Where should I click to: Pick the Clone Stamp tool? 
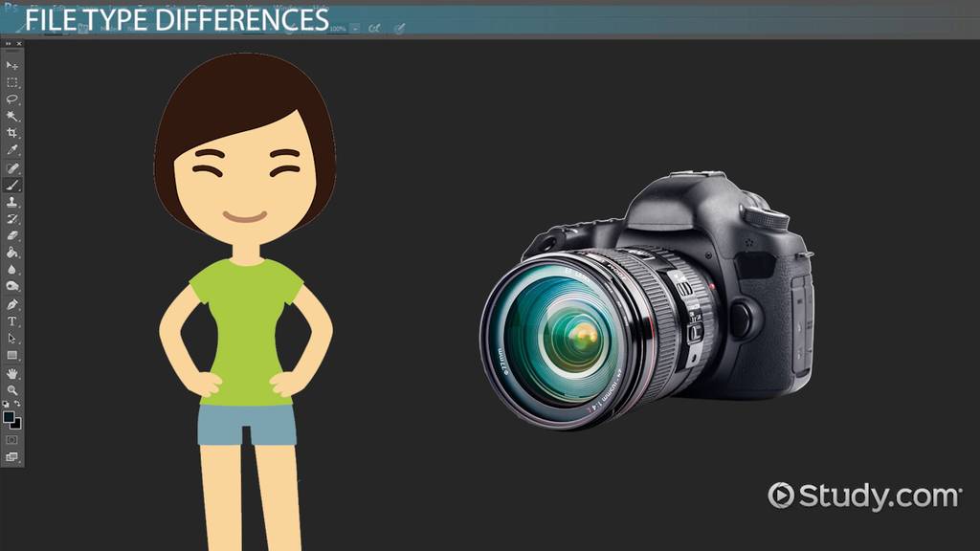[x=12, y=202]
